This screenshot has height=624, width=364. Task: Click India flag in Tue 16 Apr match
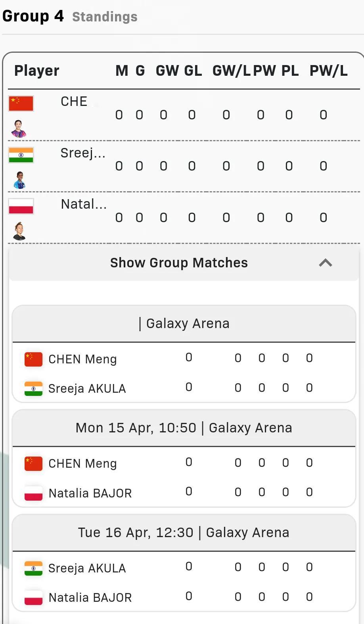(x=33, y=568)
